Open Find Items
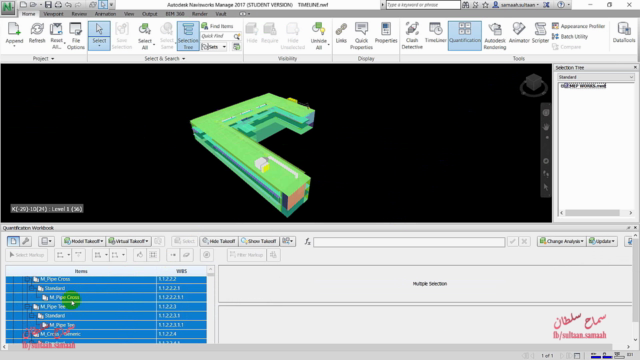640x360 pixels. [218, 26]
